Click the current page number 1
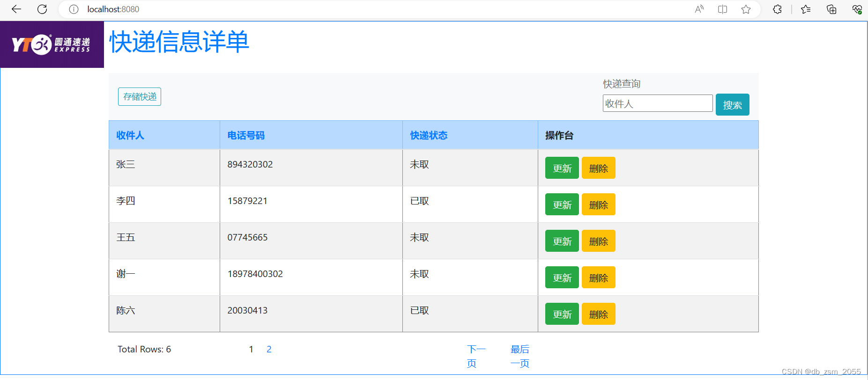The width and height of the screenshot is (868, 380). [251, 349]
